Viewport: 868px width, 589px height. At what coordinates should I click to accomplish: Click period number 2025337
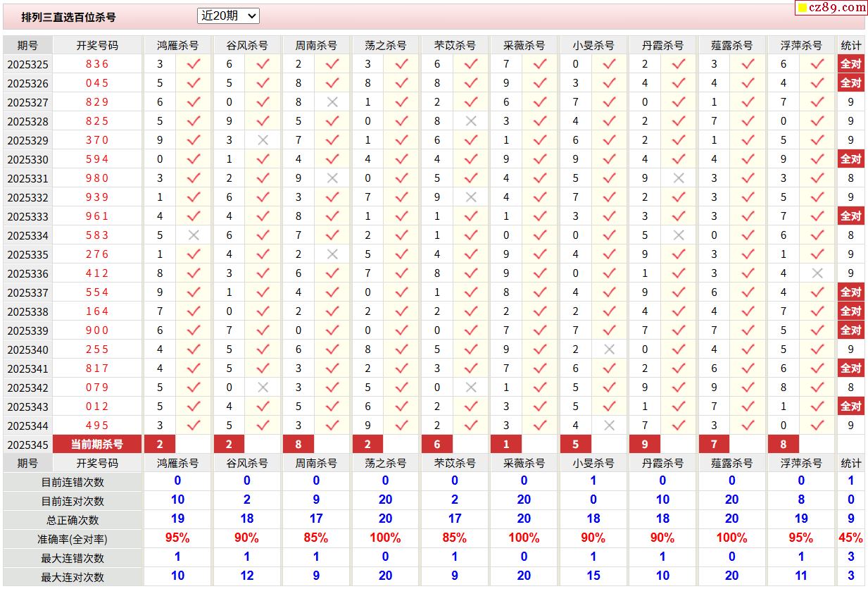click(28, 292)
